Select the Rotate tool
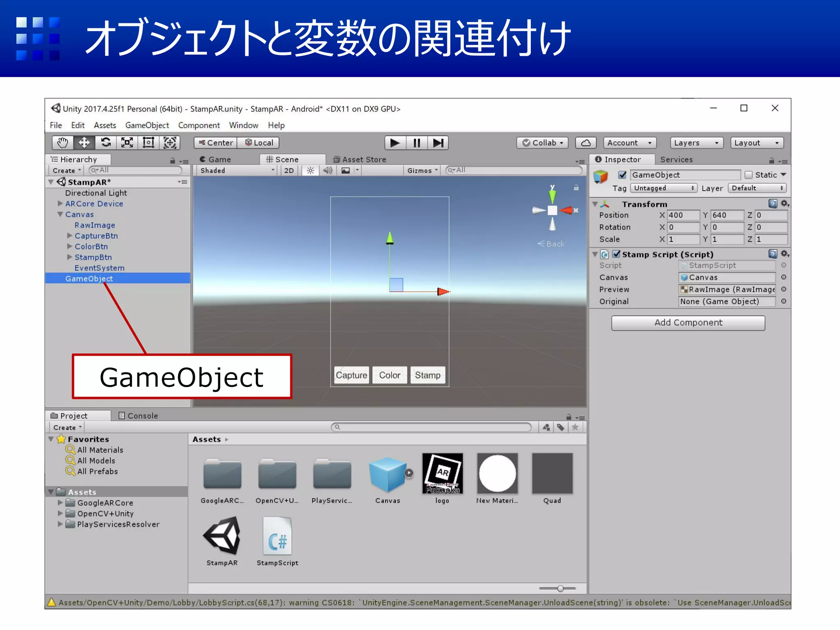 [105, 143]
